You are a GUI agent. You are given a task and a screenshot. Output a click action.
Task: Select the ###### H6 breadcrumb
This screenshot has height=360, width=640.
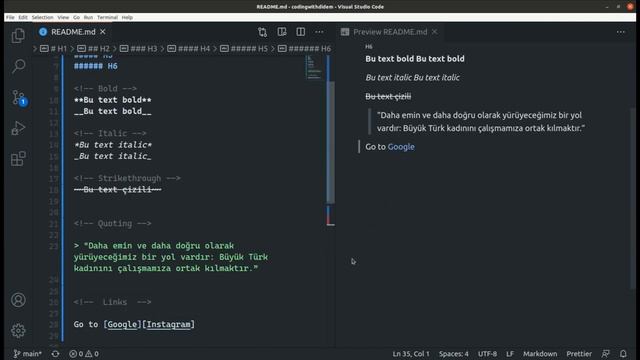click(x=304, y=49)
